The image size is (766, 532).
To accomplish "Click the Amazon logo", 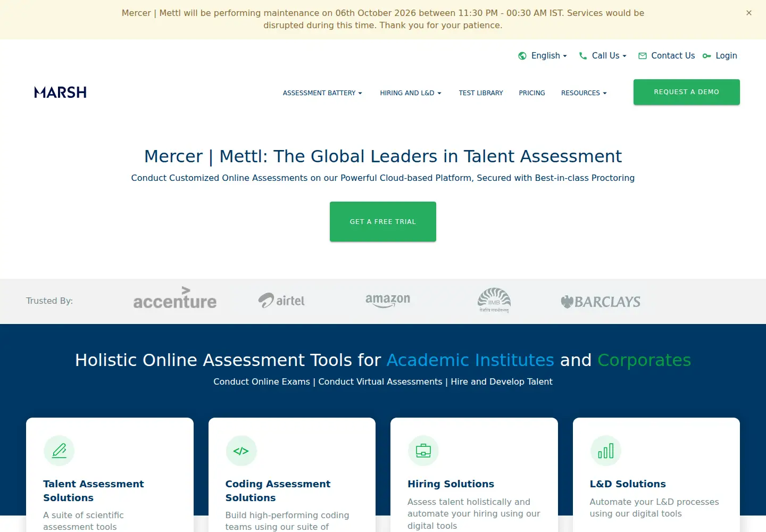I will click(388, 301).
